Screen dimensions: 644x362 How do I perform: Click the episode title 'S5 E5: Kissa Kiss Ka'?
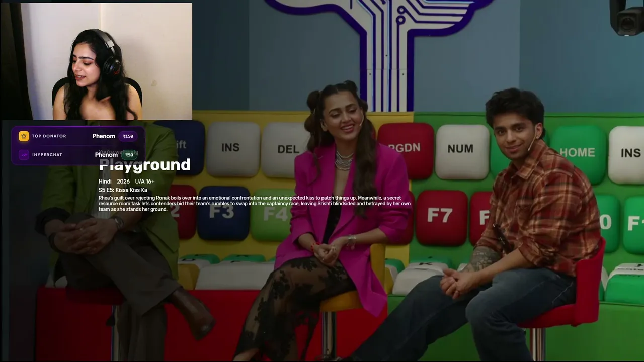coord(123,190)
